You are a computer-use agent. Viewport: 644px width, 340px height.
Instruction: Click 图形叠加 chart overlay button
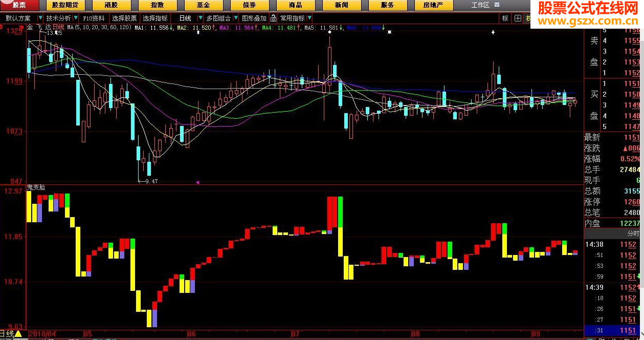click(254, 18)
